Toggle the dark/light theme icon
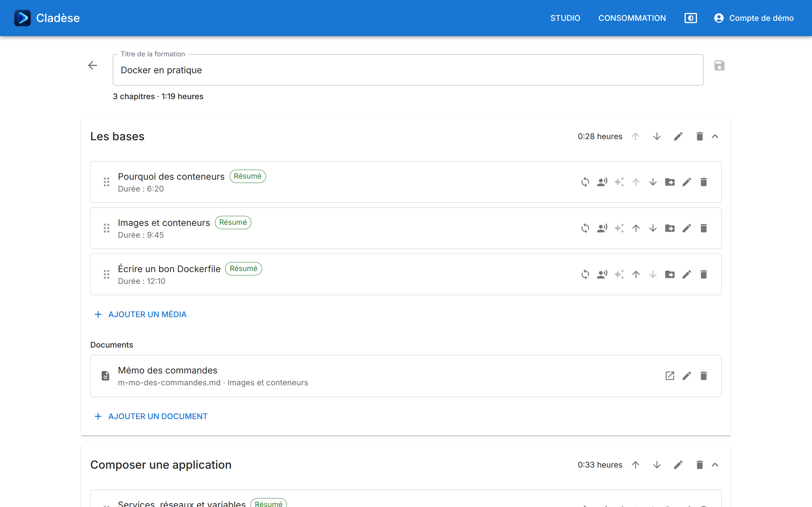 (x=690, y=18)
